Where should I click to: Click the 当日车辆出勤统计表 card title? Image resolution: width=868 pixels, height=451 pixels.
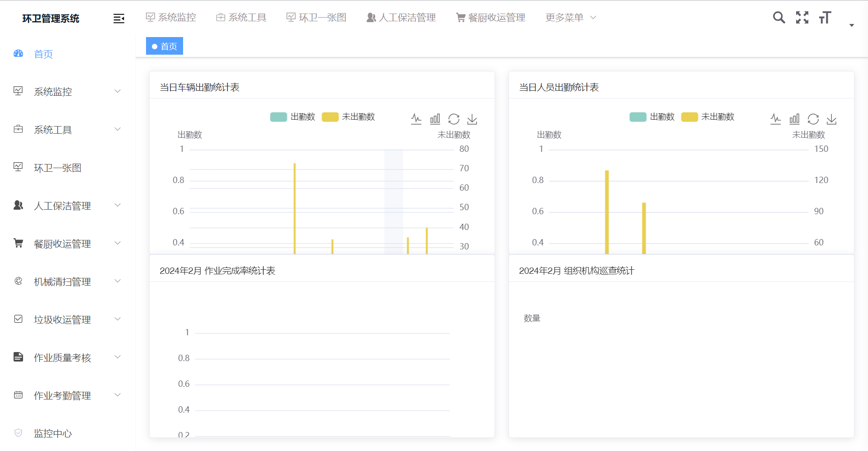click(199, 87)
